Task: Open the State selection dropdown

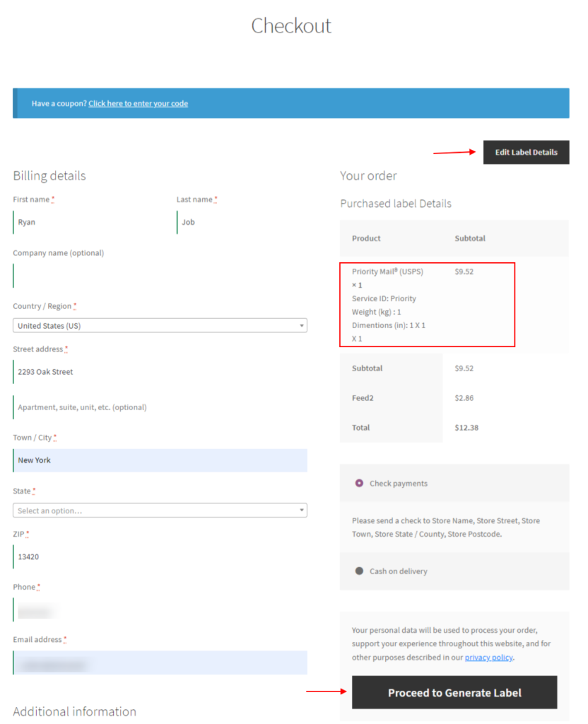Action: click(x=160, y=510)
